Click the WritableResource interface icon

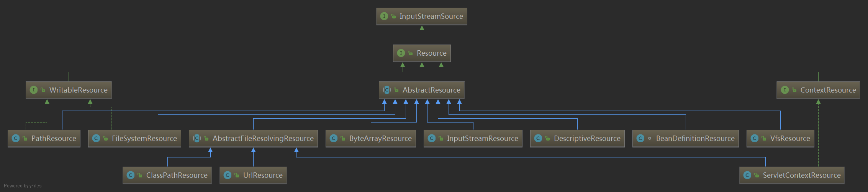point(33,90)
